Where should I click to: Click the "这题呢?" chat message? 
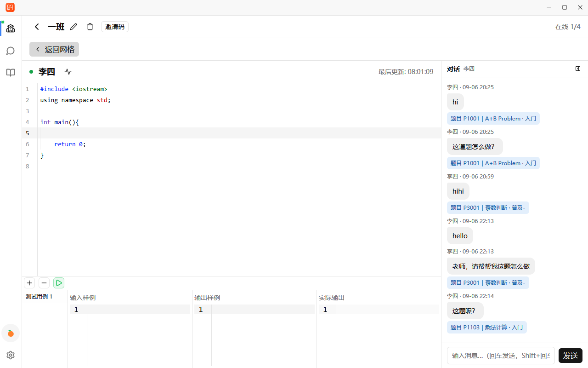[x=465, y=311]
